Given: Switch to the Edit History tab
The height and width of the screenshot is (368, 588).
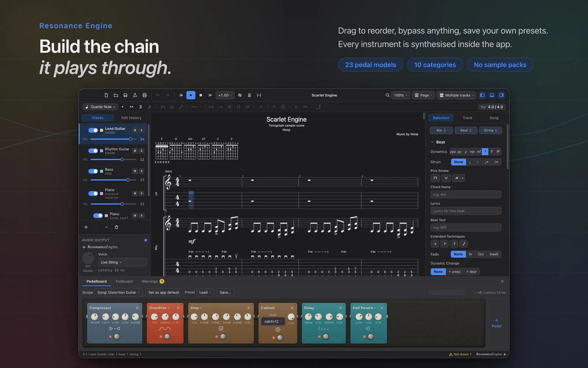Looking at the screenshot, I should tap(131, 118).
